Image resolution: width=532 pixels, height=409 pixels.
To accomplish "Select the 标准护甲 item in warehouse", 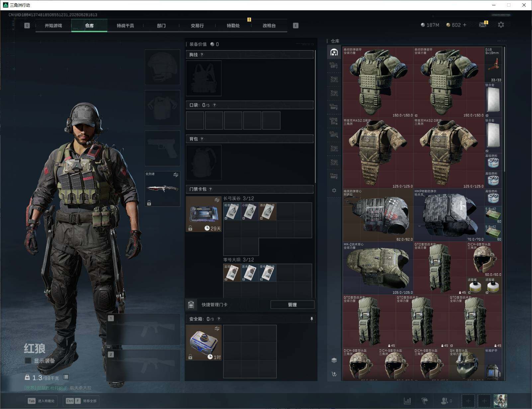I will pyautogui.click(x=493, y=365).
